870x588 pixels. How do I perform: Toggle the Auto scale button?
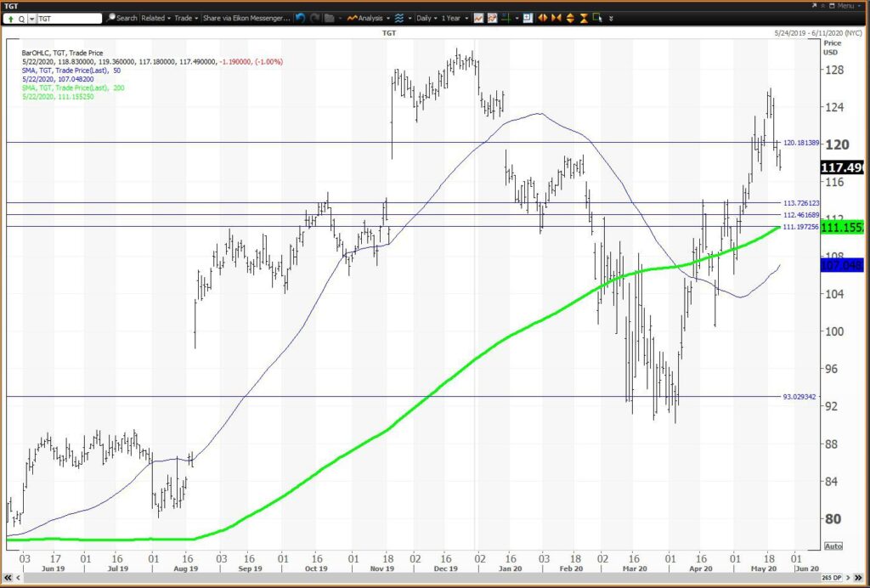(833, 546)
